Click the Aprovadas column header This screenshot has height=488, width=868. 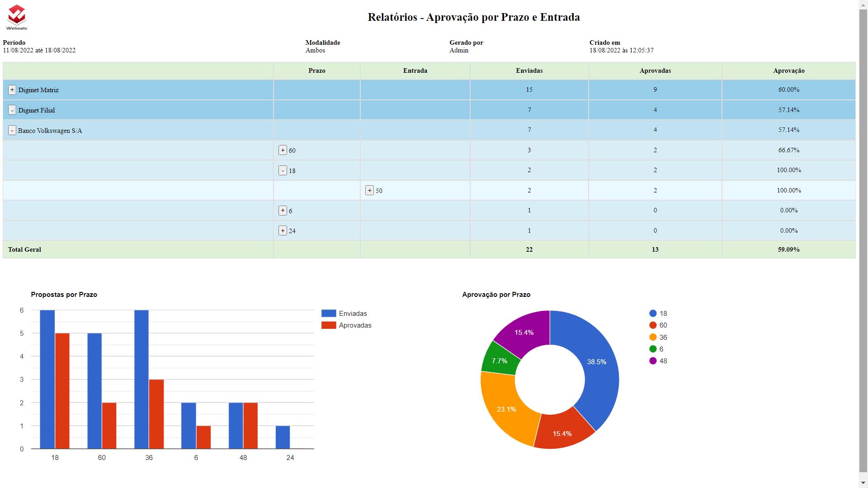[x=655, y=70]
